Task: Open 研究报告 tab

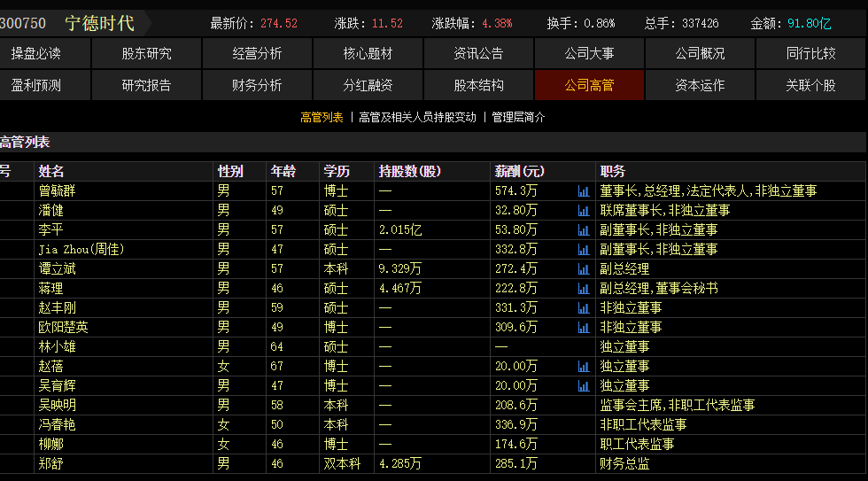Action: click(147, 85)
